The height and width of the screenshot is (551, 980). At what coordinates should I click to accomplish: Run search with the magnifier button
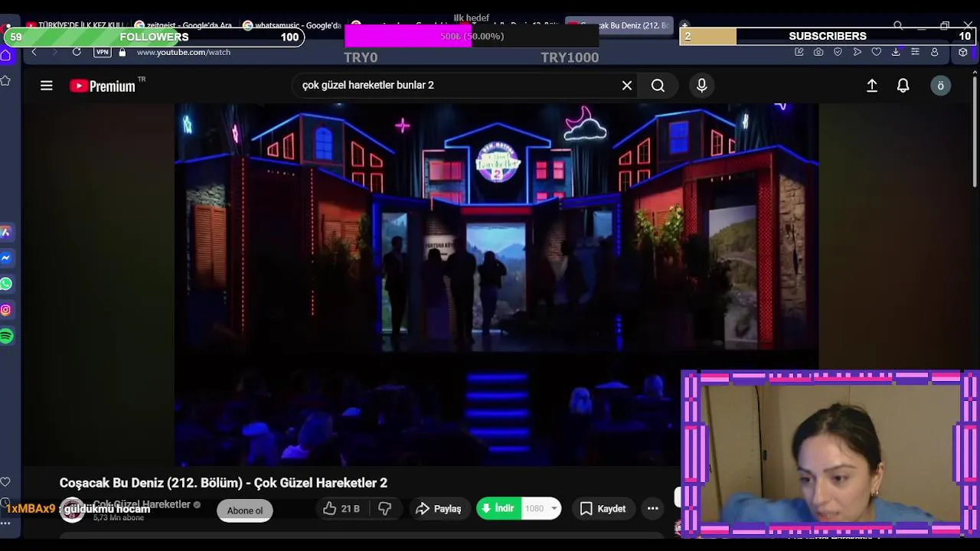pos(658,86)
